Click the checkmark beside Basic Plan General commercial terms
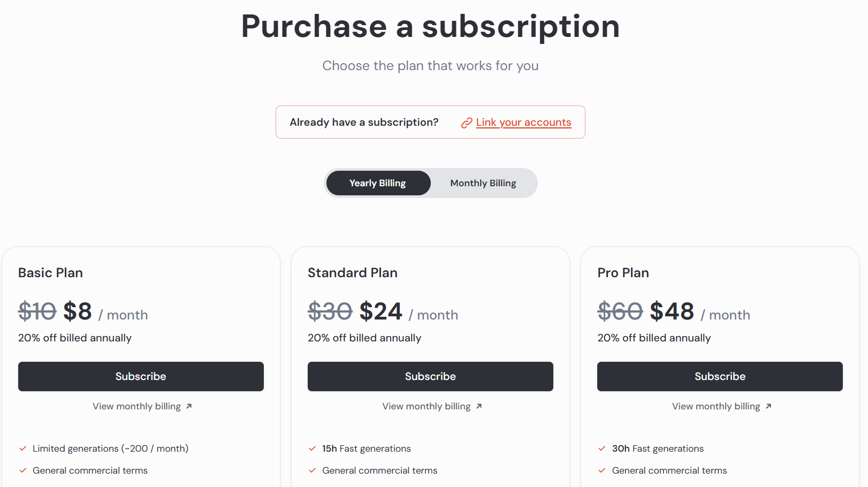Image resolution: width=868 pixels, height=487 pixels. point(23,470)
